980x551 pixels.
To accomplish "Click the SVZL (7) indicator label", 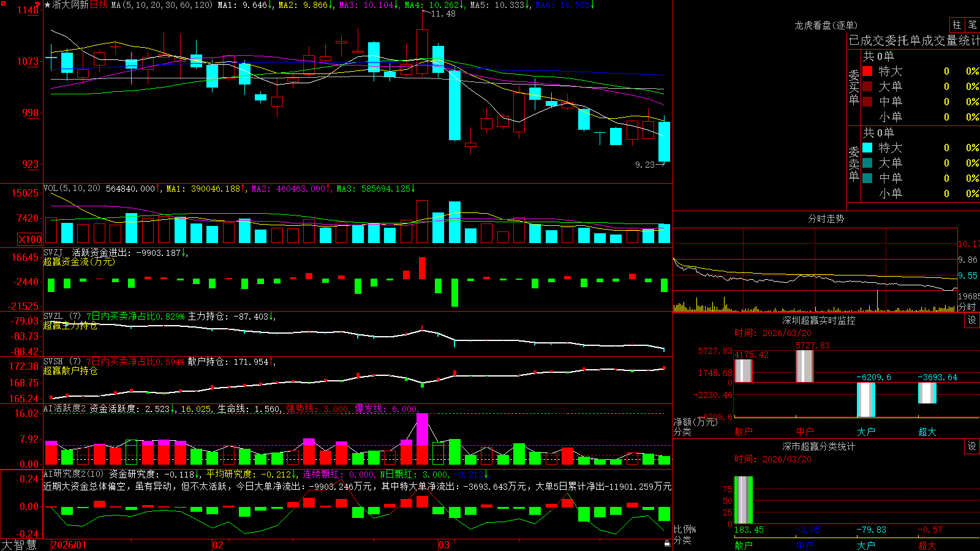I will point(62,317).
